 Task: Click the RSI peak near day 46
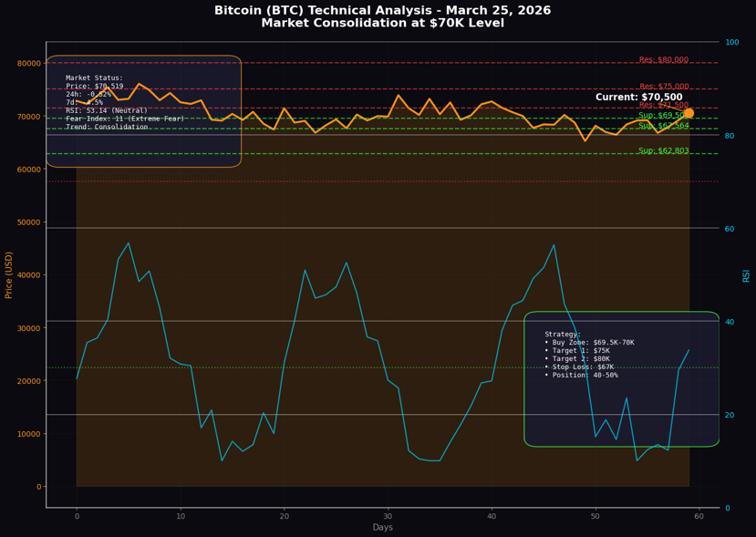(554, 244)
